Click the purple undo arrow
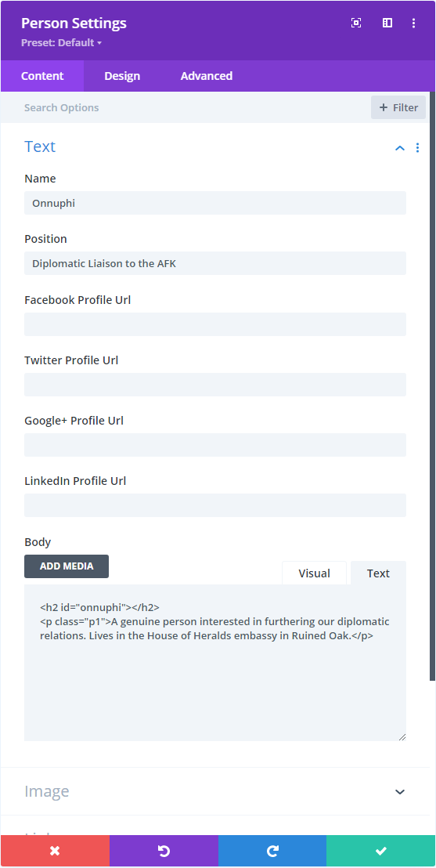The height and width of the screenshot is (868, 436). (164, 851)
